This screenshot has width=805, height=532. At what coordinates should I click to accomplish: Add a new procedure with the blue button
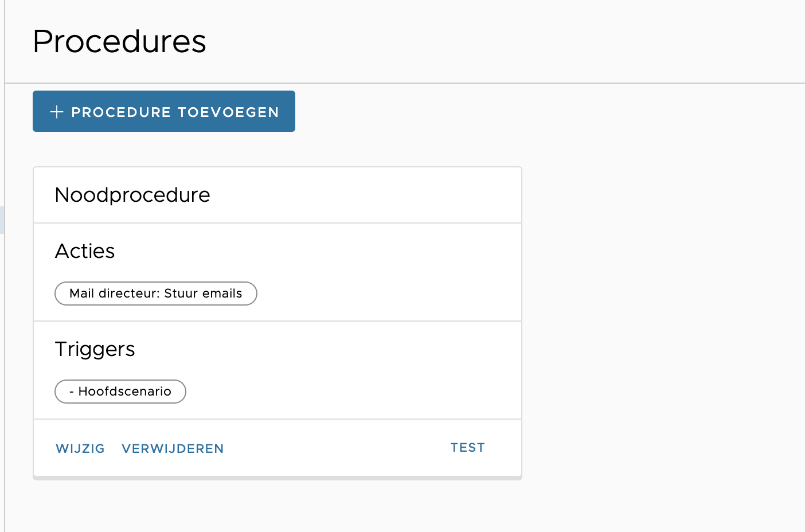(x=163, y=111)
